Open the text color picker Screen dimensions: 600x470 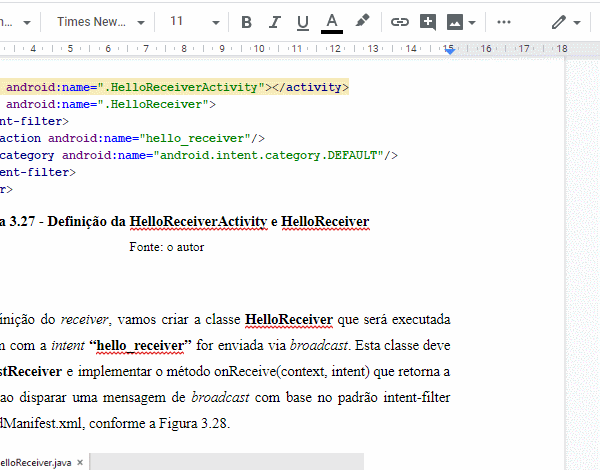point(331,23)
